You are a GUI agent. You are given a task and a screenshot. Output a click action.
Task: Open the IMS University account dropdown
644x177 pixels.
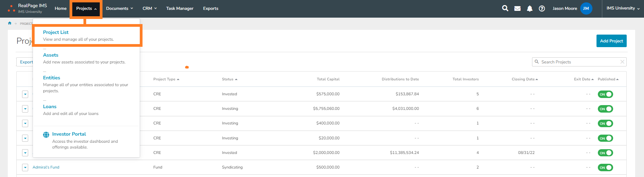click(623, 8)
